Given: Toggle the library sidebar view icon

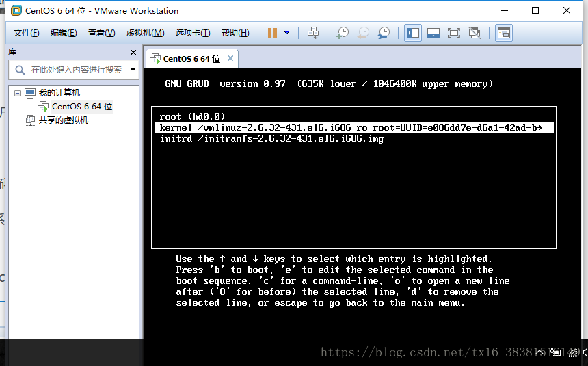Looking at the screenshot, I should [413, 33].
